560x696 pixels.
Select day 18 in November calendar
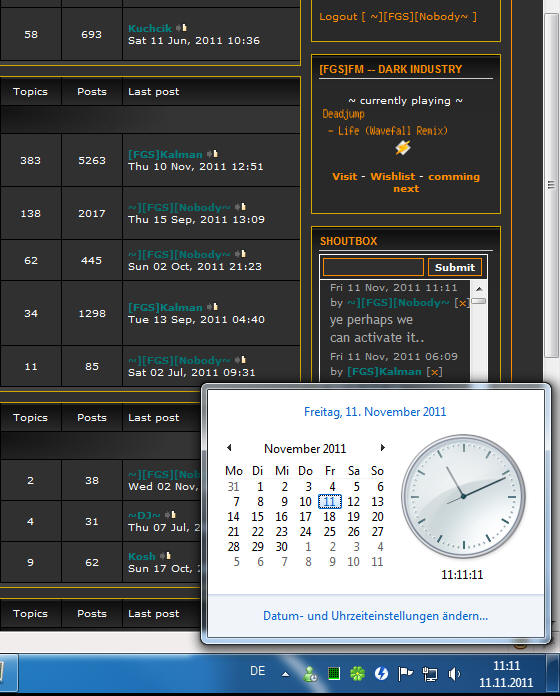(329, 517)
